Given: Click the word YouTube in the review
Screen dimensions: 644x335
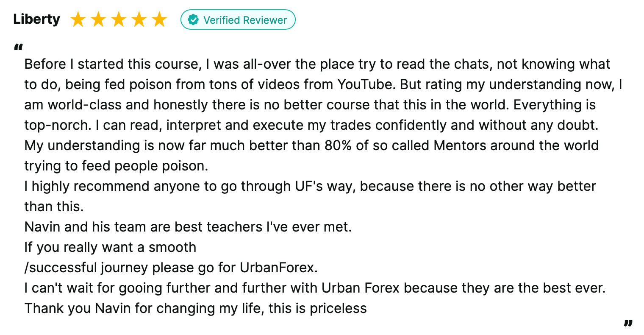Looking at the screenshot, I should coord(365,84).
